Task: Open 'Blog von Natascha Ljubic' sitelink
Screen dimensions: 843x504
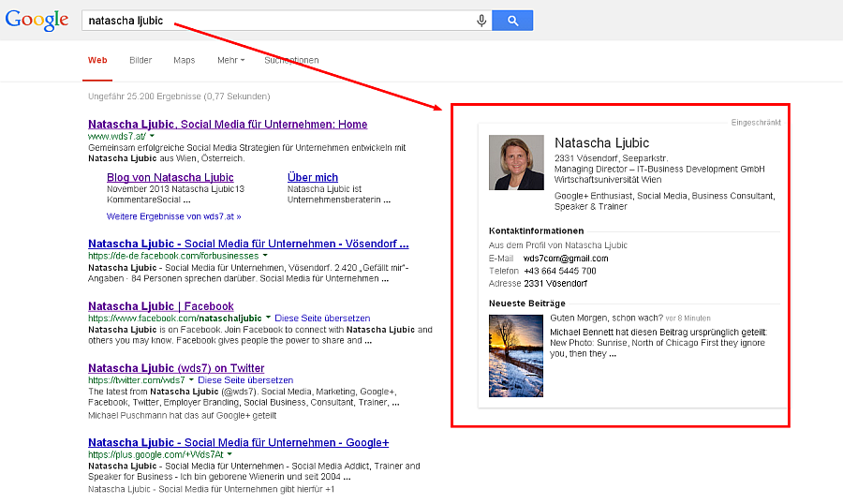Action: [x=170, y=177]
